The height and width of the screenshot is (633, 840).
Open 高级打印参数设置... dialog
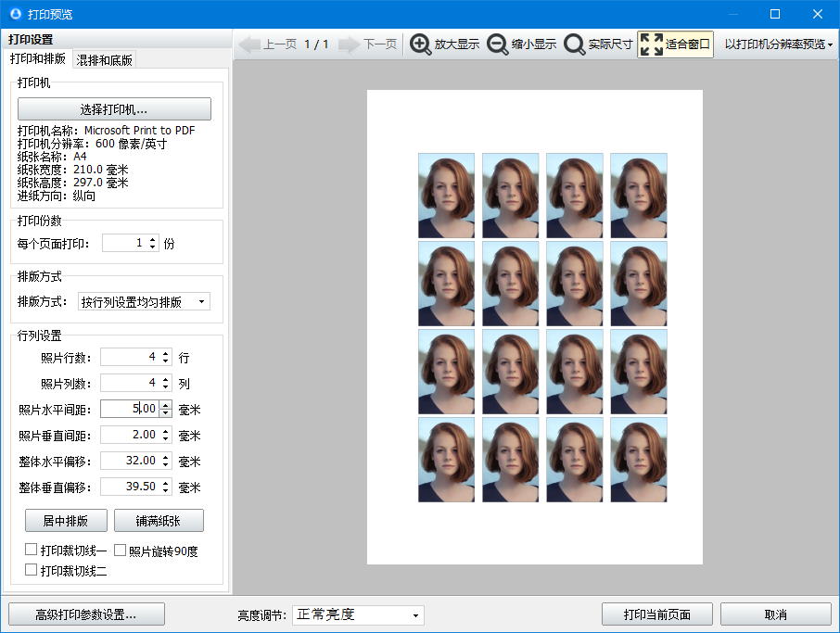pyautogui.click(x=86, y=614)
